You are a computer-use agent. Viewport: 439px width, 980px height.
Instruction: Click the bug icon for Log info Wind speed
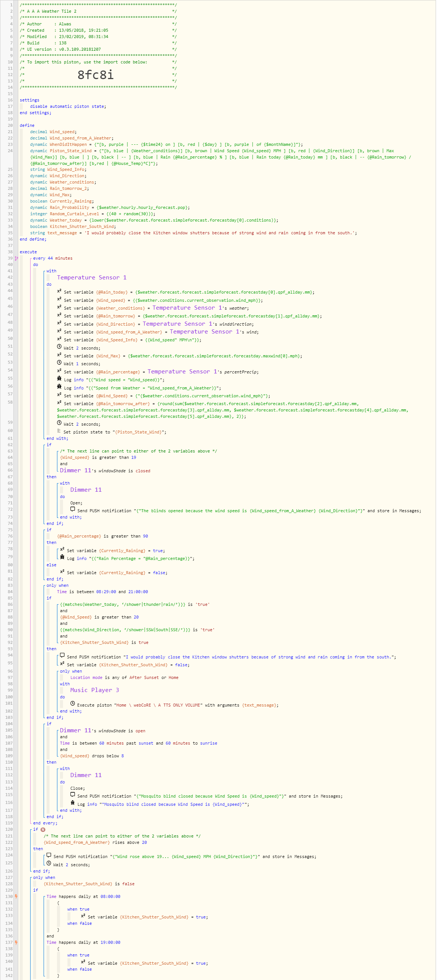(59, 379)
